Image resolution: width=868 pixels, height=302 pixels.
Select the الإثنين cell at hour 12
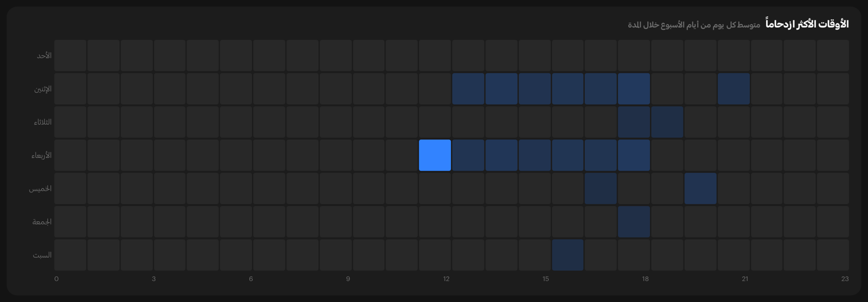(x=468, y=89)
